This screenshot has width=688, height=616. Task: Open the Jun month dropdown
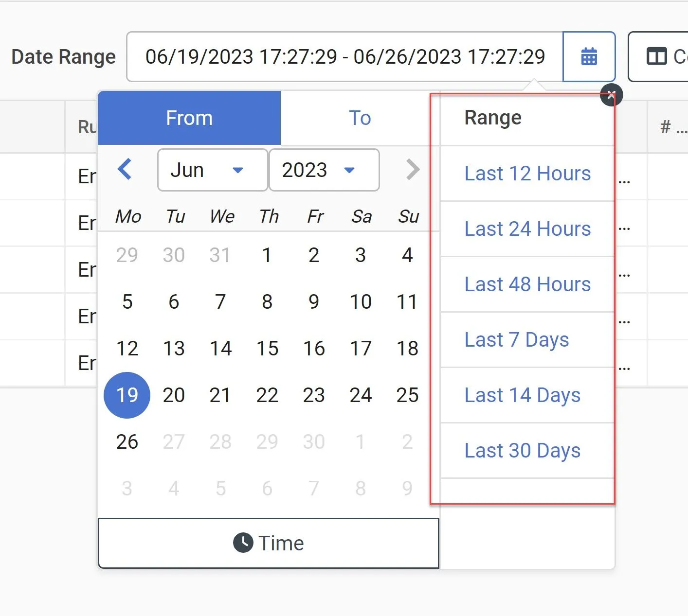(213, 170)
